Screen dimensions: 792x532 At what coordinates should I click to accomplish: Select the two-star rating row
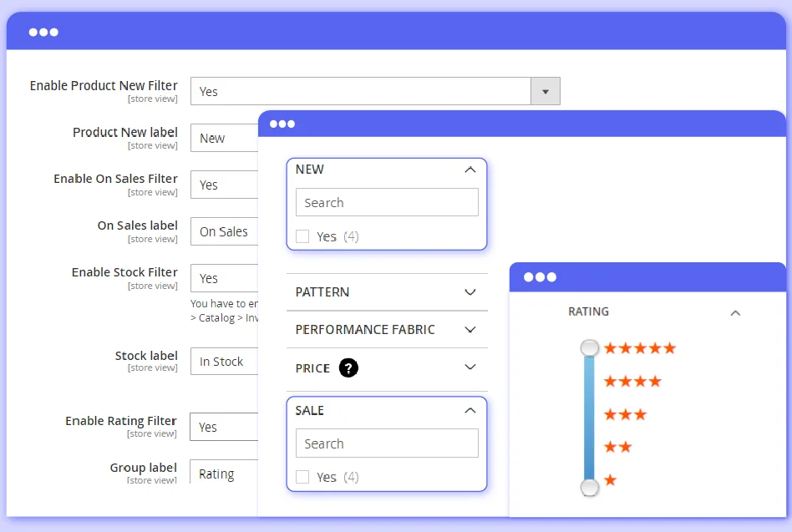[x=617, y=448]
